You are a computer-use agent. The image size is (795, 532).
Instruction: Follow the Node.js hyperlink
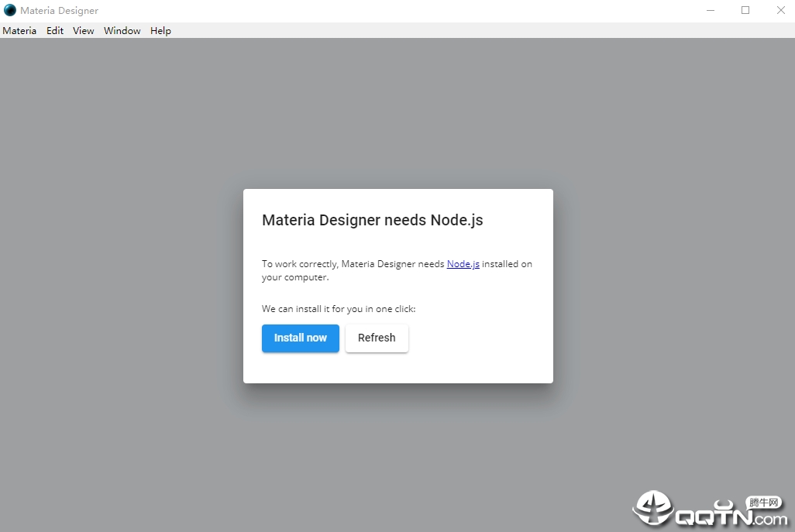click(x=463, y=264)
